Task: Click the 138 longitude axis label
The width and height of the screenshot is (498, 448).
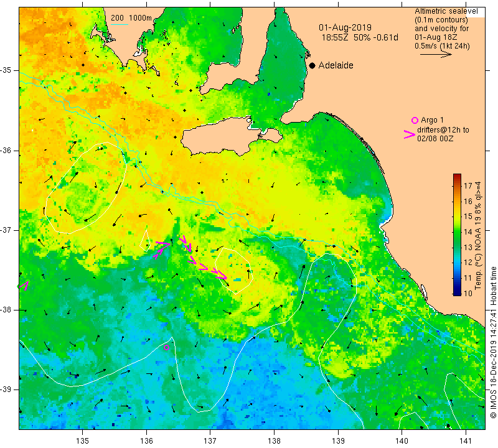Action: click(274, 441)
